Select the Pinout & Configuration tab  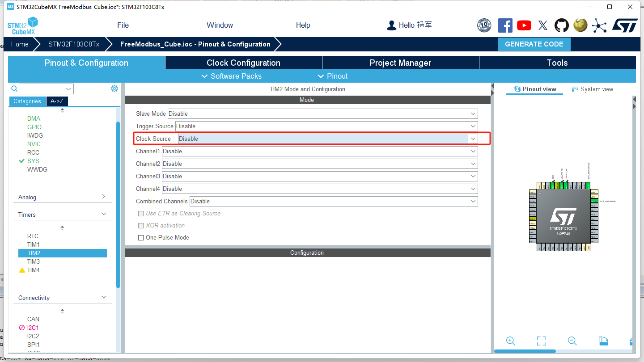click(86, 63)
